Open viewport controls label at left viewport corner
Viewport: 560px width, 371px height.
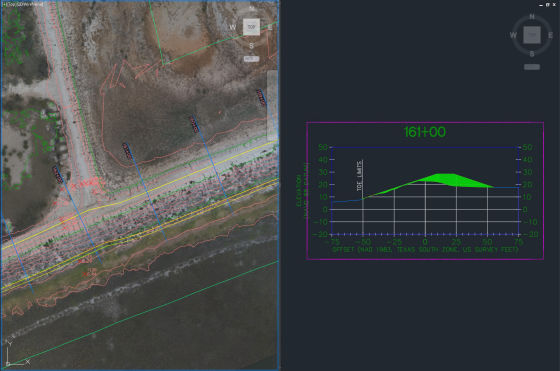[x=23, y=5]
